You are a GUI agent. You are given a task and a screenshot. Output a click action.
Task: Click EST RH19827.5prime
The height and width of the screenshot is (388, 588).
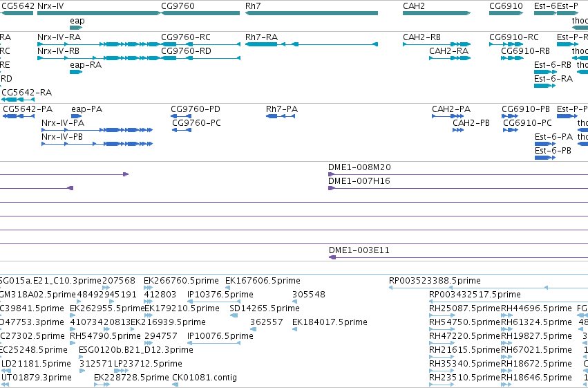click(506, 343)
